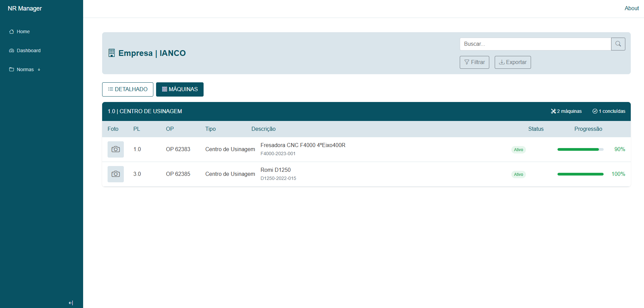Click the OP 62385 cell
Screen dimensions: 644x308
178,174
